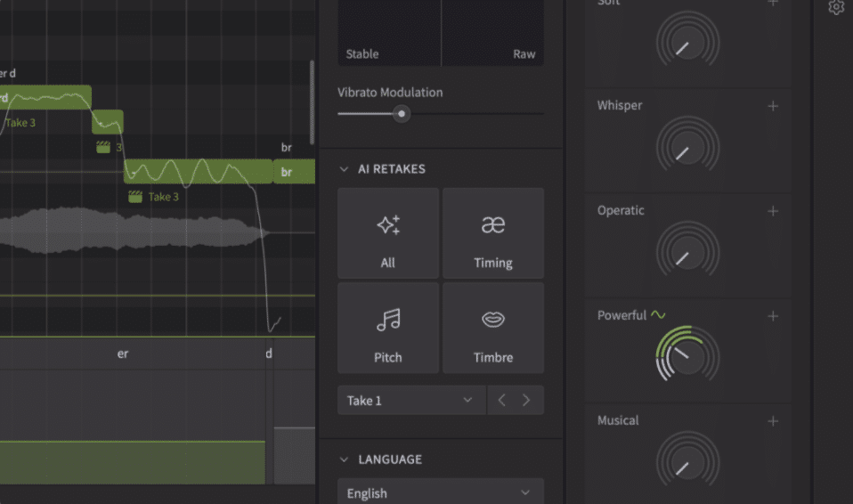
Task: Open settings gear icon at top right
Action: 836,7
